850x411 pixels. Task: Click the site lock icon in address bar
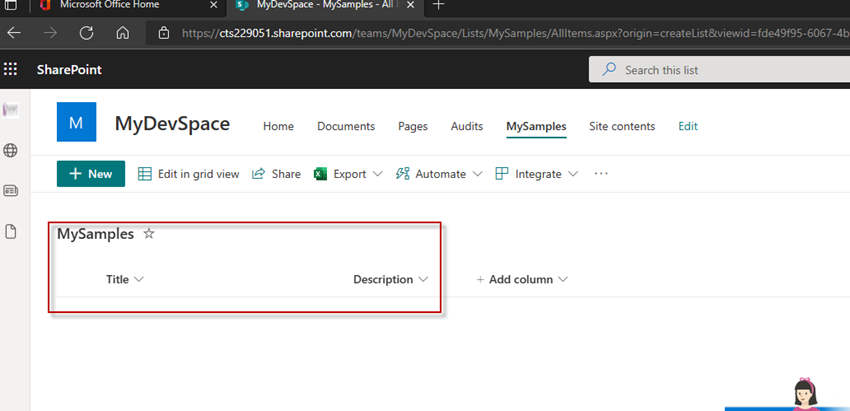164,33
